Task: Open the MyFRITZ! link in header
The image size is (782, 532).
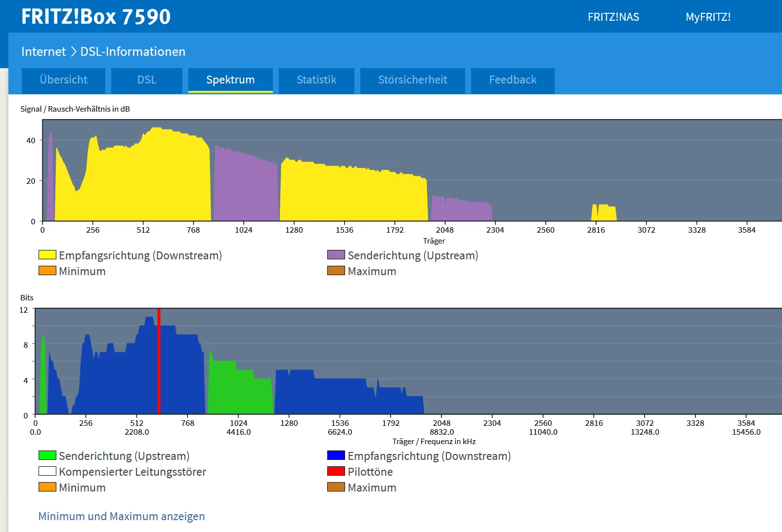Action: coord(708,17)
